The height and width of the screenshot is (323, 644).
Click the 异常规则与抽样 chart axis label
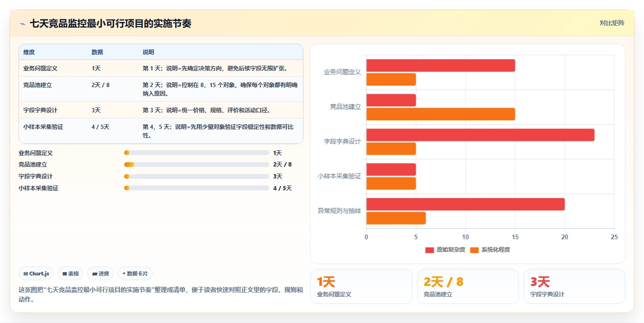(340, 211)
